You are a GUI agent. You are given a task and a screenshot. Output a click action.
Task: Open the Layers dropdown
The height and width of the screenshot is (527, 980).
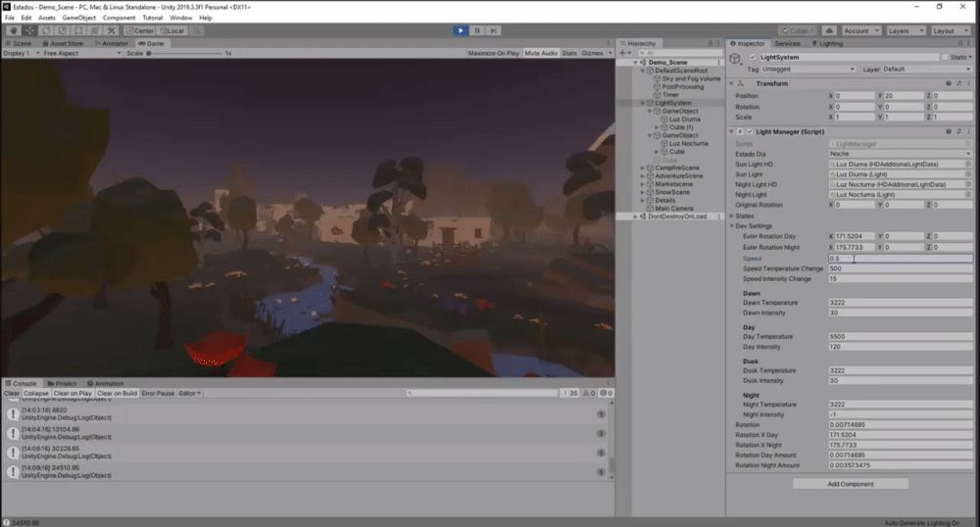[905, 30]
